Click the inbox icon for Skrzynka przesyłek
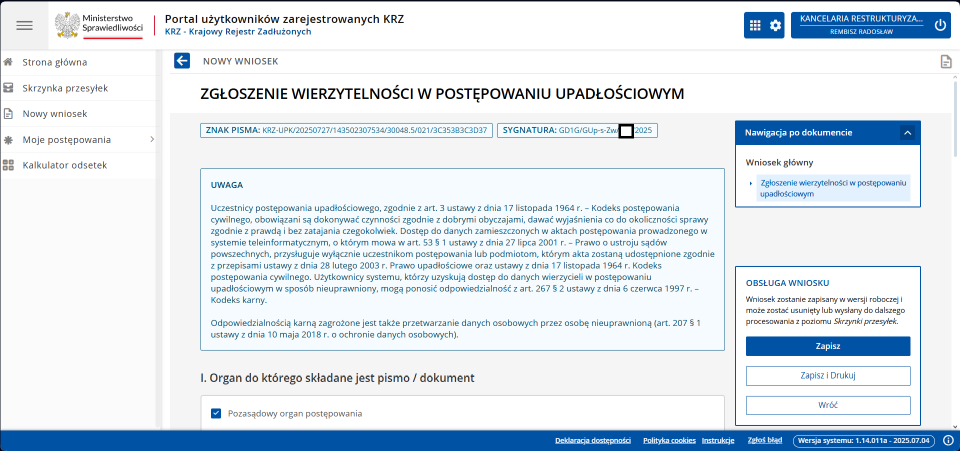The width and height of the screenshot is (960, 451). coord(9,88)
